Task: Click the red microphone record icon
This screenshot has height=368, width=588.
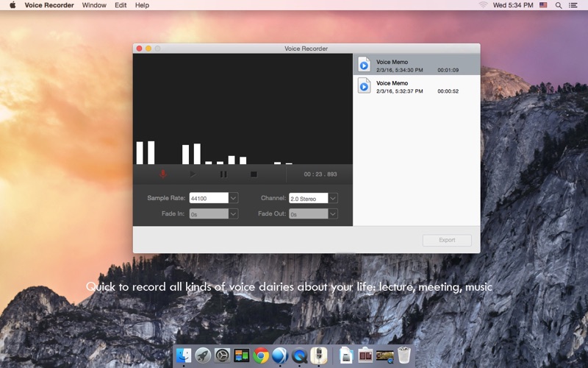Action: pos(163,174)
